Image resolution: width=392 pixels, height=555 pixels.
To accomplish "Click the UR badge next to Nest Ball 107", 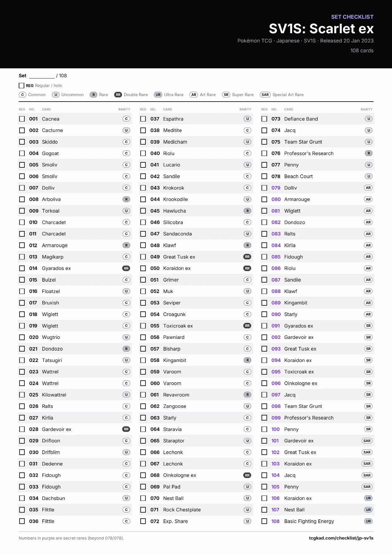I will tap(368, 510).
